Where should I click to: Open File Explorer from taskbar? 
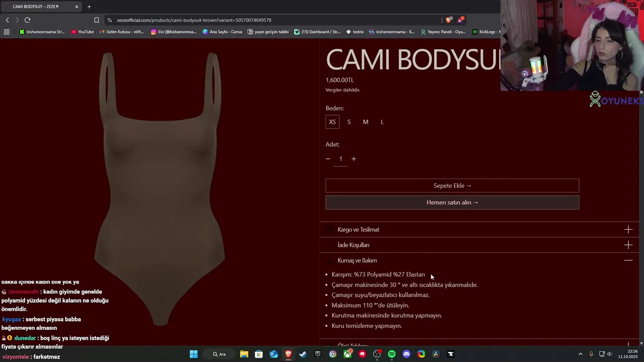point(244,354)
